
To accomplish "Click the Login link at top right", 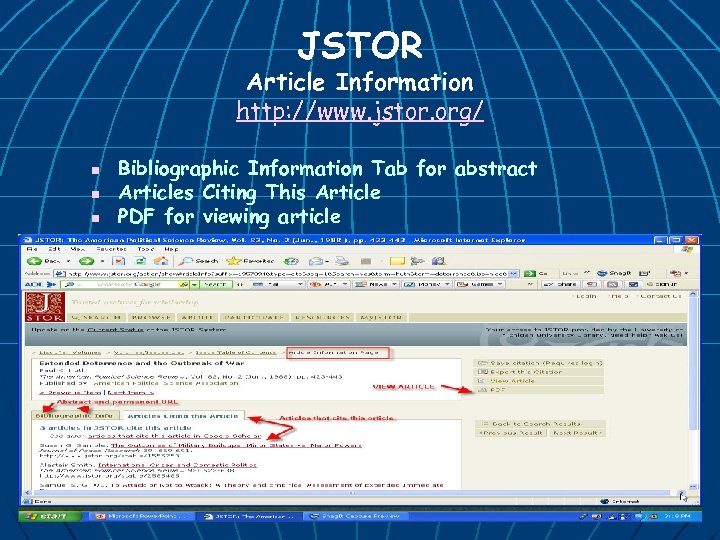I will 585,296.
